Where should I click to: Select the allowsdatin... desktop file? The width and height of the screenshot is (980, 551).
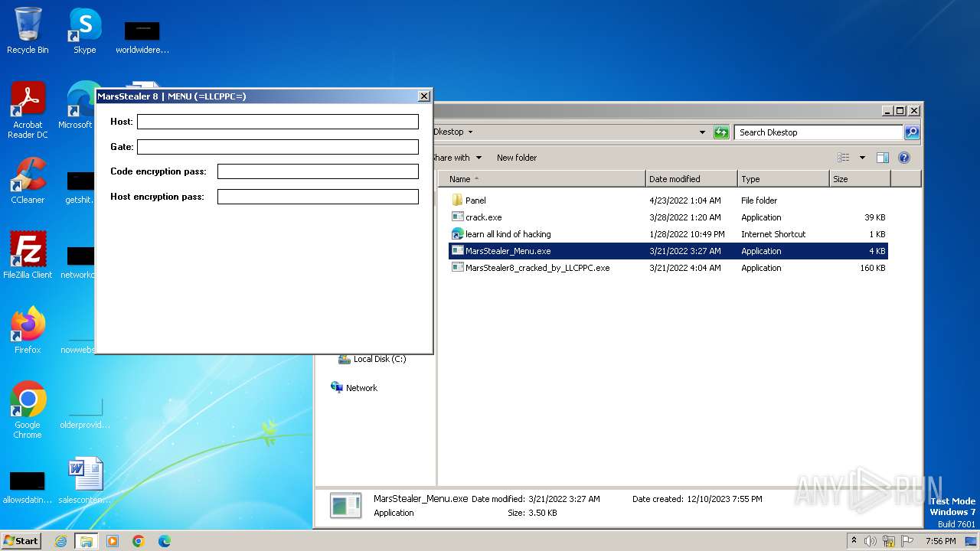tap(28, 487)
